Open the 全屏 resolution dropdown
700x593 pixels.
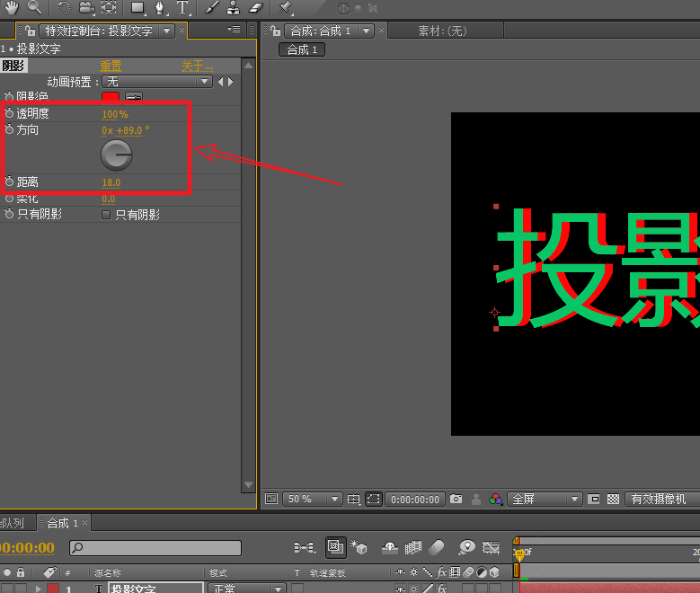point(545,499)
